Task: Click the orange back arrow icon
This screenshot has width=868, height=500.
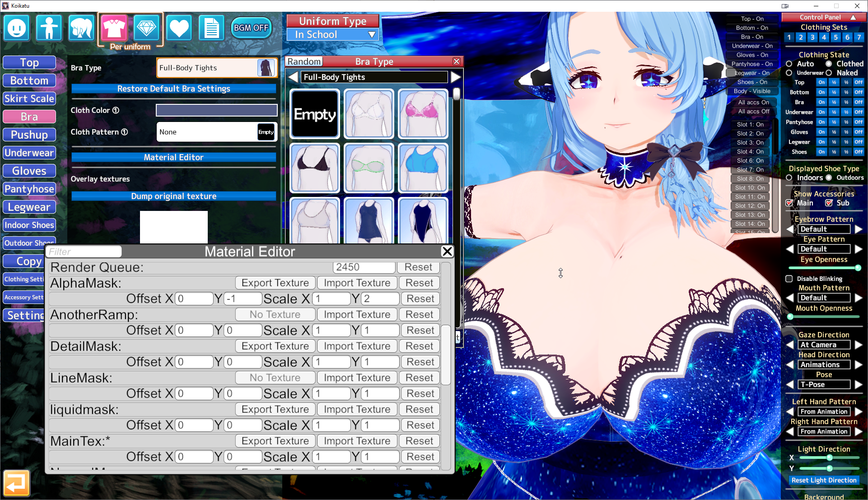Action: coord(17,483)
